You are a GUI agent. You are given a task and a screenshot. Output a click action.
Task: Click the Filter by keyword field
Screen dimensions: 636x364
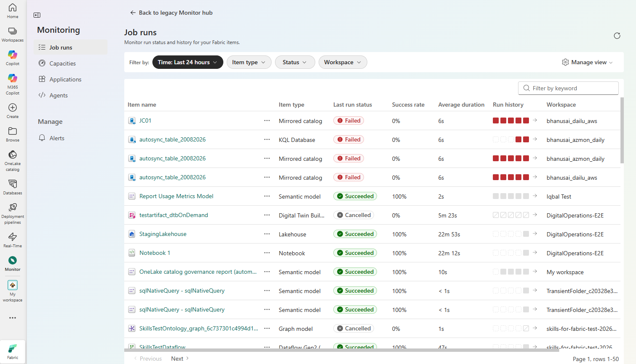[568, 88]
